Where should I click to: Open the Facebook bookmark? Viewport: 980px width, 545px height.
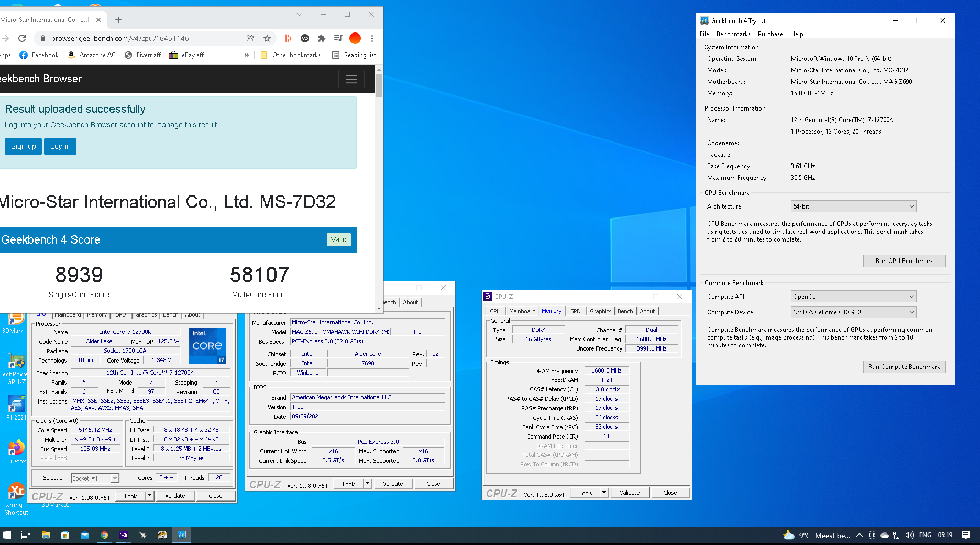tap(39, 55)
